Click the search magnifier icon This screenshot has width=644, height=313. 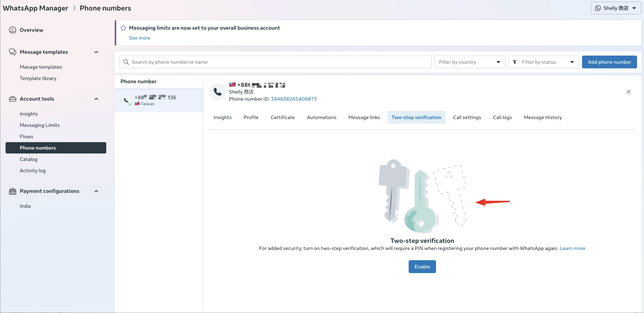click(126, 62)
